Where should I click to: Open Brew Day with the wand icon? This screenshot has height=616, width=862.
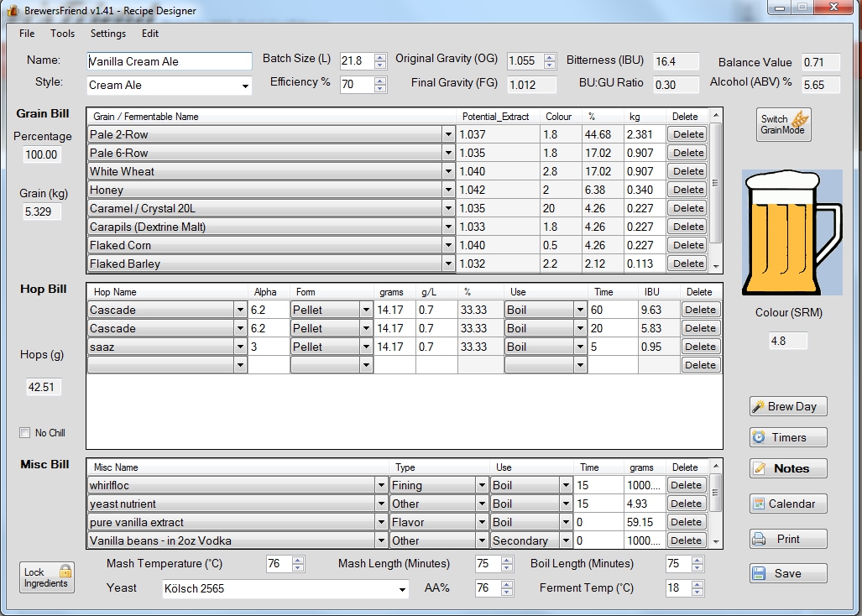[x=787, y=406]
